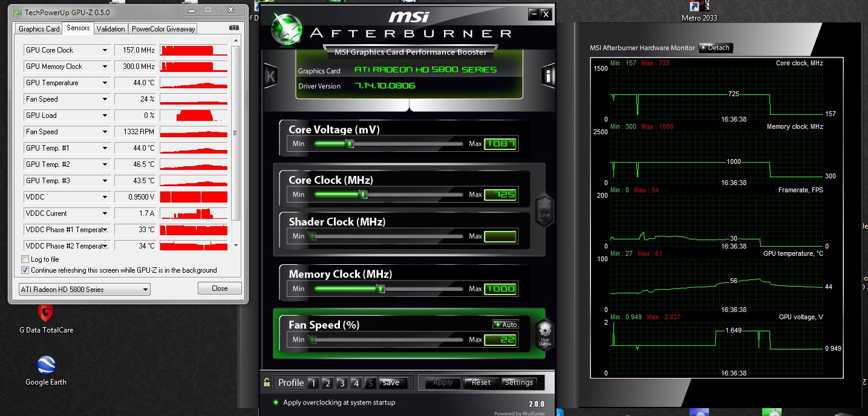
Task: Switch to the Graphics Card tab
Action: 39,29
